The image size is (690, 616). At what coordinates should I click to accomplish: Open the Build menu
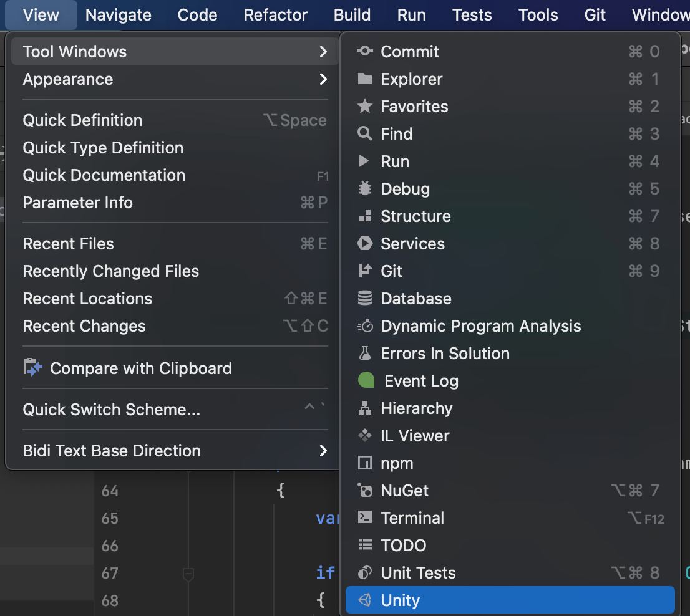click(352, 15)
